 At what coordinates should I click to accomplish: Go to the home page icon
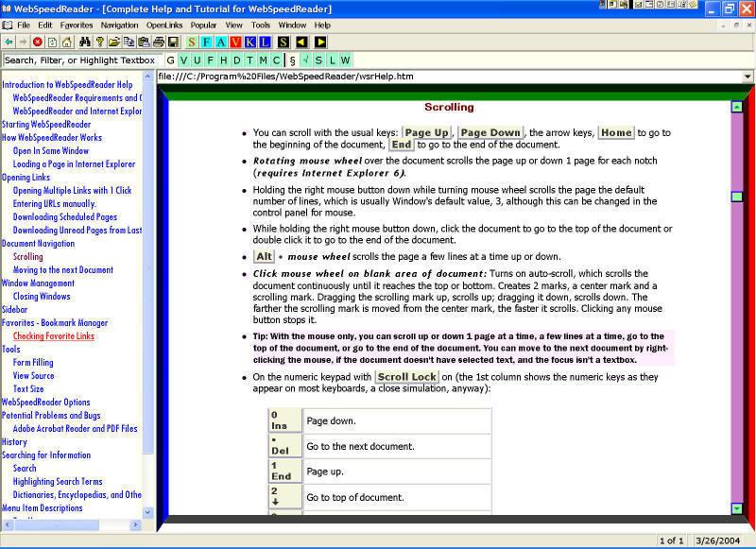pyautogui.click(x=66, y=43)
